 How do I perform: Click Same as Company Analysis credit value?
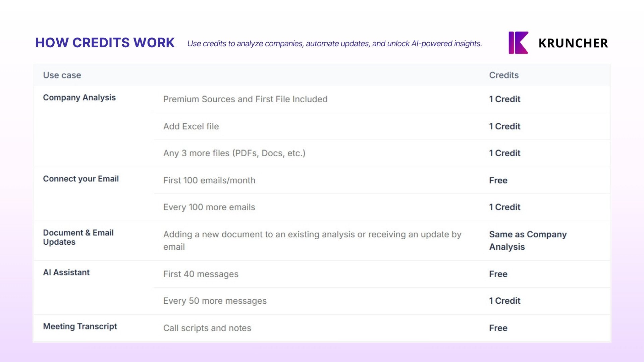[x=528, y=240]
